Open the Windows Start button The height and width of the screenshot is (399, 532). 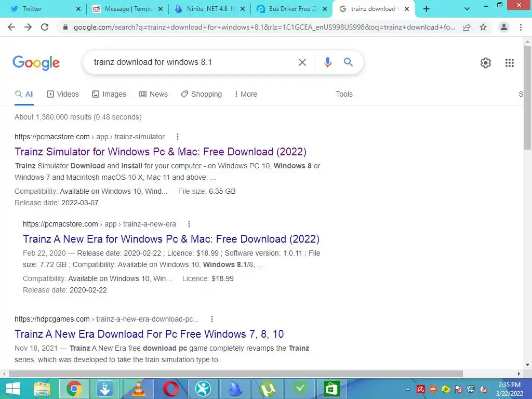click(13, 389)
